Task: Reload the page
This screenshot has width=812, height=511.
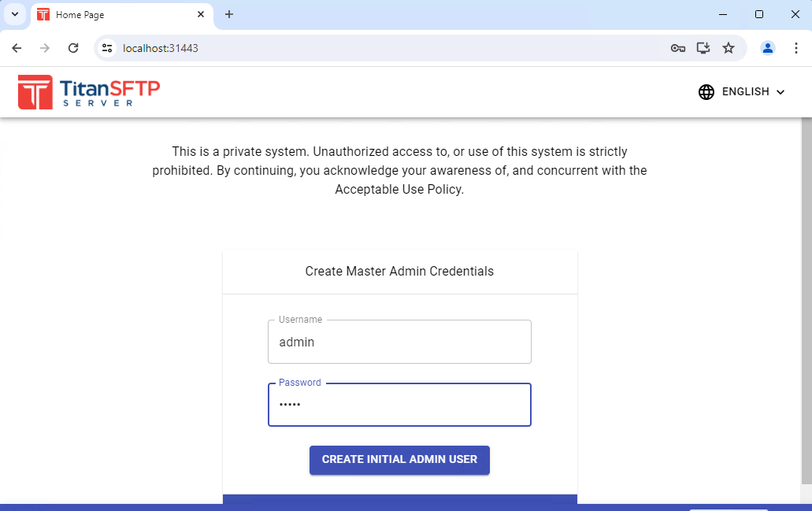Action: [x=73, y=48]
